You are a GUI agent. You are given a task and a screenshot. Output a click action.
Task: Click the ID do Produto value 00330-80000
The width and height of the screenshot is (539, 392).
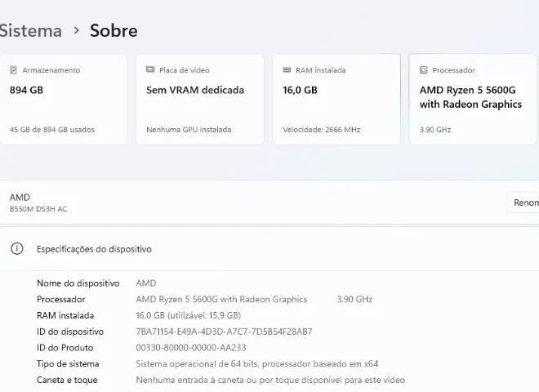tap(191, 348)
